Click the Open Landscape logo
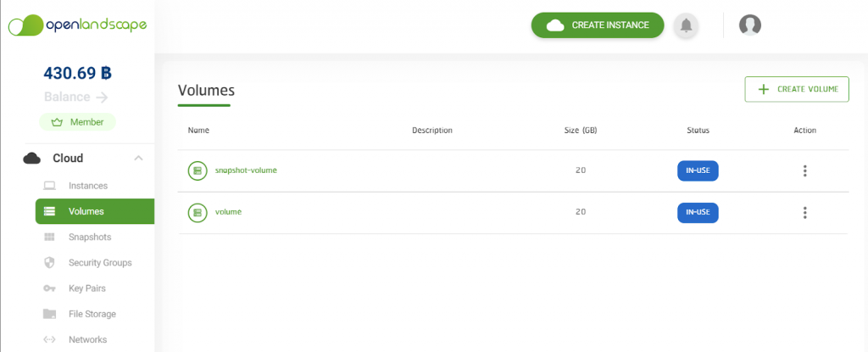Image resolution: width=868 pixels, height=352 pixels. click(x=77, y=25)
